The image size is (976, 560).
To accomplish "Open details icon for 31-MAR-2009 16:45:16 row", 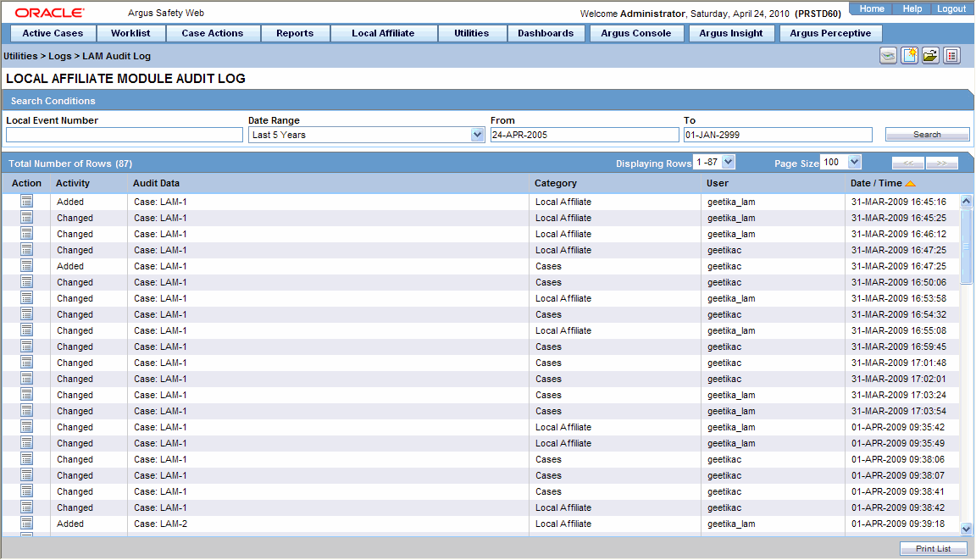I will pos(26,201).
